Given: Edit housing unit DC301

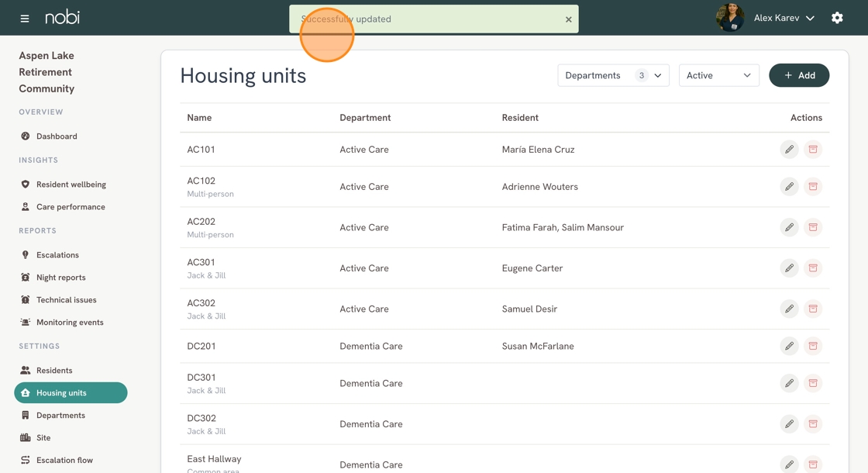Looking at the screenshot, I should tap(789, 383).
